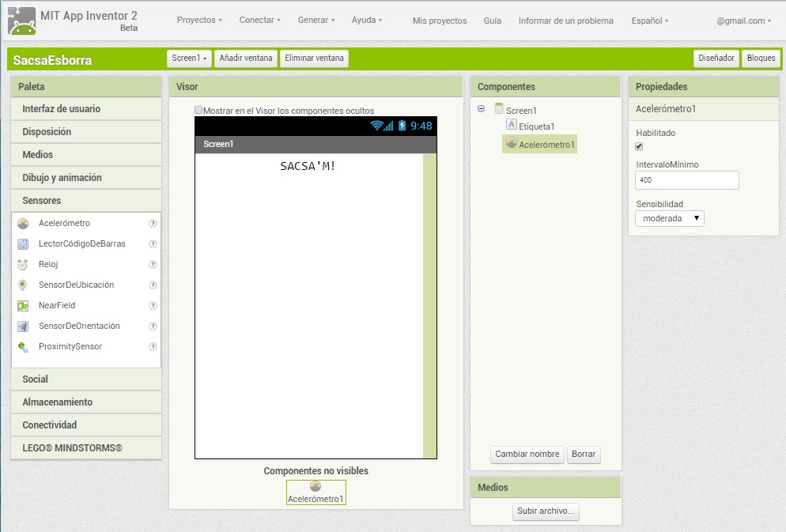Select Etiqueta1 in the component tree
This screenshot has height=532, width=786.
coord(536,126)
